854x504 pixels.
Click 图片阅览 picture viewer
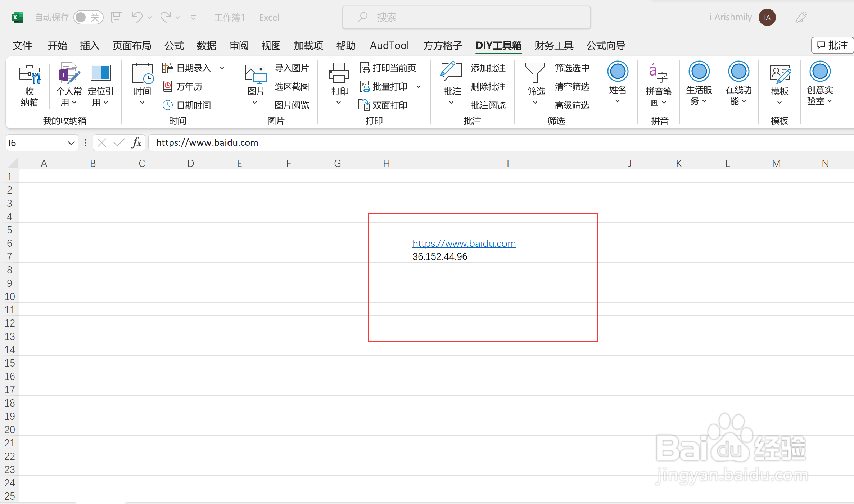click(292, 105)
